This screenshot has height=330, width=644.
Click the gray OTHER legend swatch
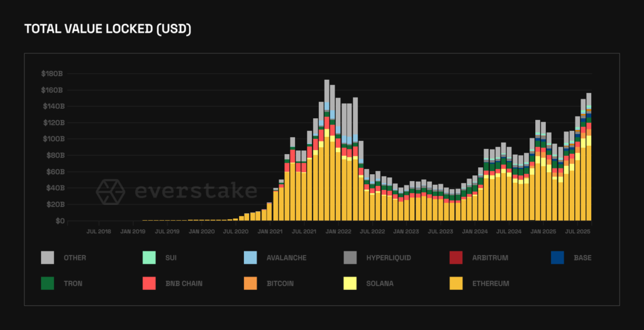(47, 258)
